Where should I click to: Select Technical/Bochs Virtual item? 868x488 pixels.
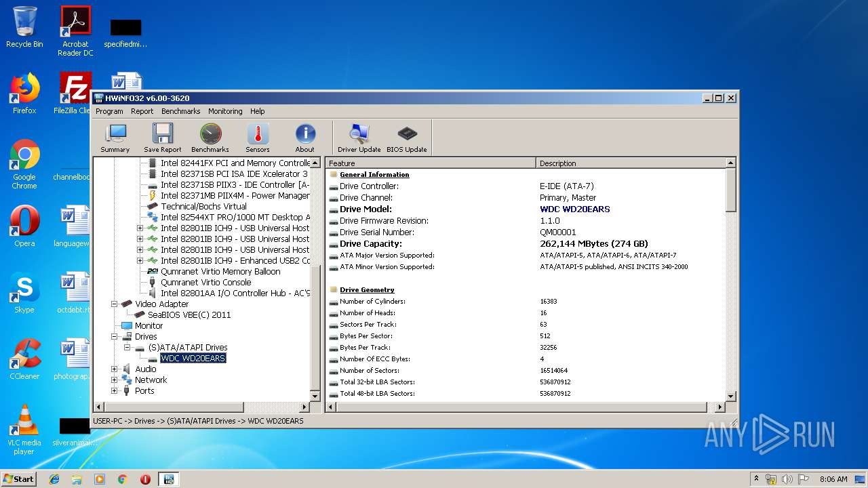click(x=204, y=207)
